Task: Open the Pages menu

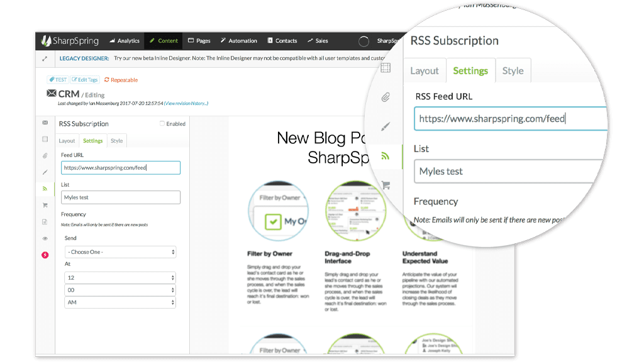Action: [x=199, y=41]
